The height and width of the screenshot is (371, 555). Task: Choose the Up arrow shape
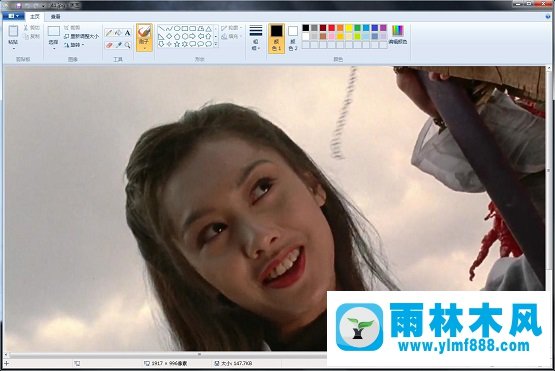tap(208, 36)
